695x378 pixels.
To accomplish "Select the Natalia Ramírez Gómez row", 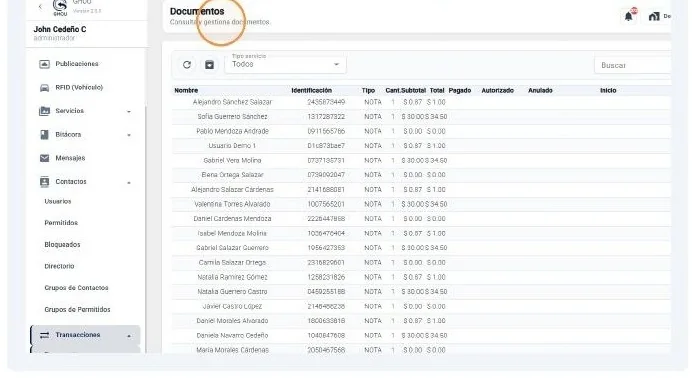I will (x=421, y=277).
